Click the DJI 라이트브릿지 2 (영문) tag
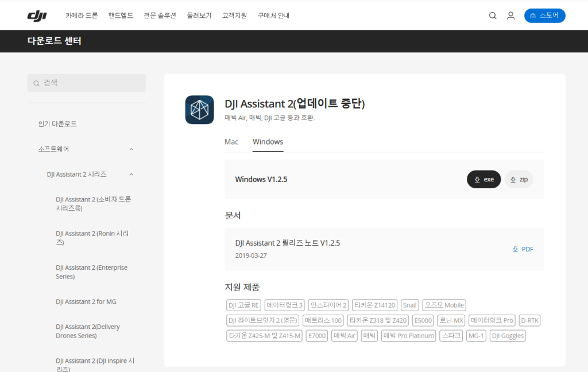The image size is (588, 372). [263, 321]
